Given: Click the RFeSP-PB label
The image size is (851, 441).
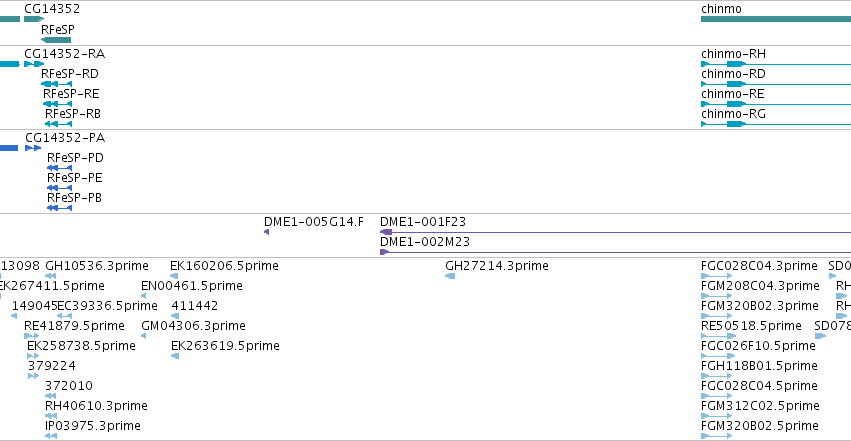Looking at the screenshot, I should pos(74,198).
